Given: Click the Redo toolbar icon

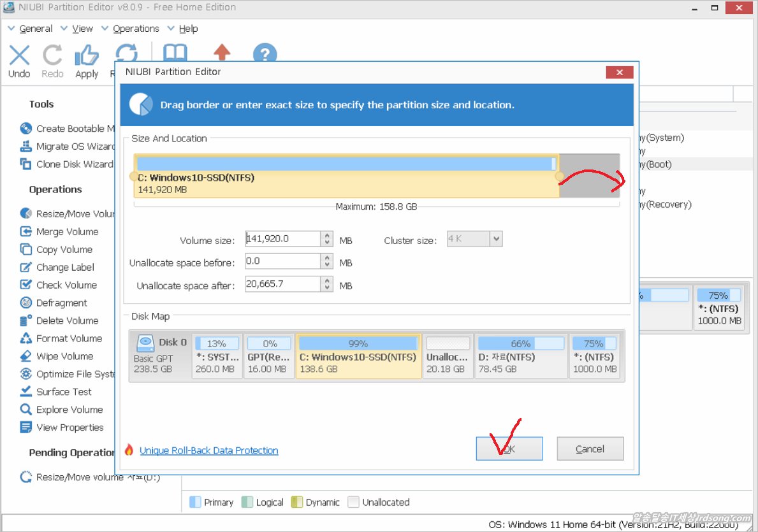Looking at the screenshot, I should click(52, 56).
